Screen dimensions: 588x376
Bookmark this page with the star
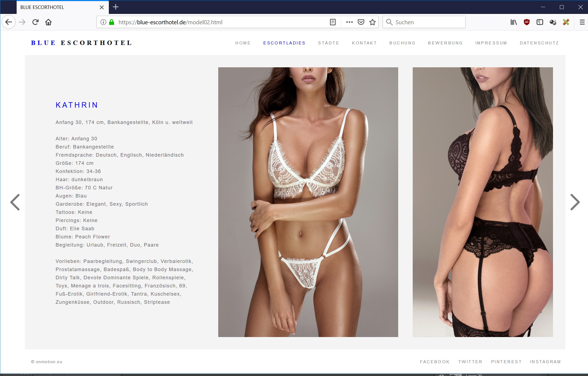click(x=372, y=22)
